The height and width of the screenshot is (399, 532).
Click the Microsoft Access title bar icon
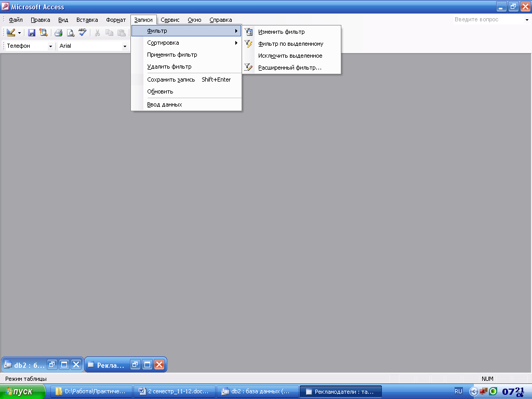click(x=5, y=6)
